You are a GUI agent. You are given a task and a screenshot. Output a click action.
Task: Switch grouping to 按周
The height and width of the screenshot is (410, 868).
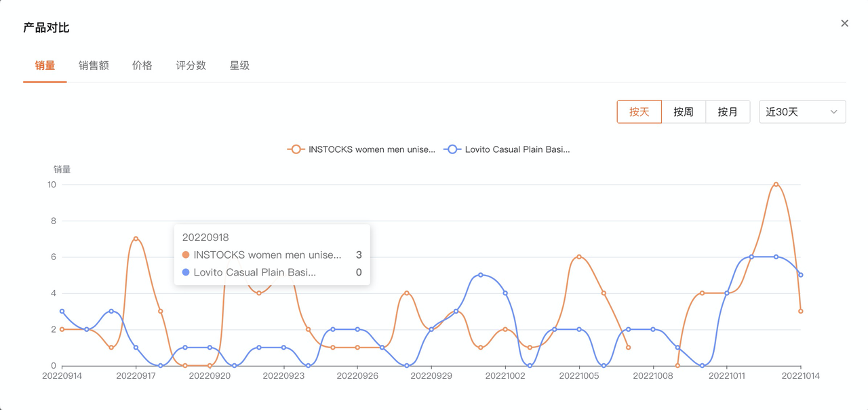(684, 112)
